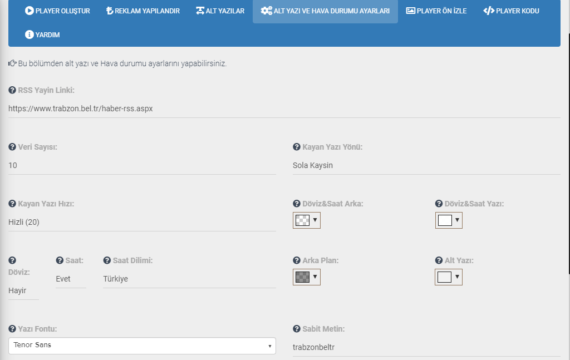
Task: Click the Sabit Metin field trabzonbeltr
Action: [x=426, y=347]
